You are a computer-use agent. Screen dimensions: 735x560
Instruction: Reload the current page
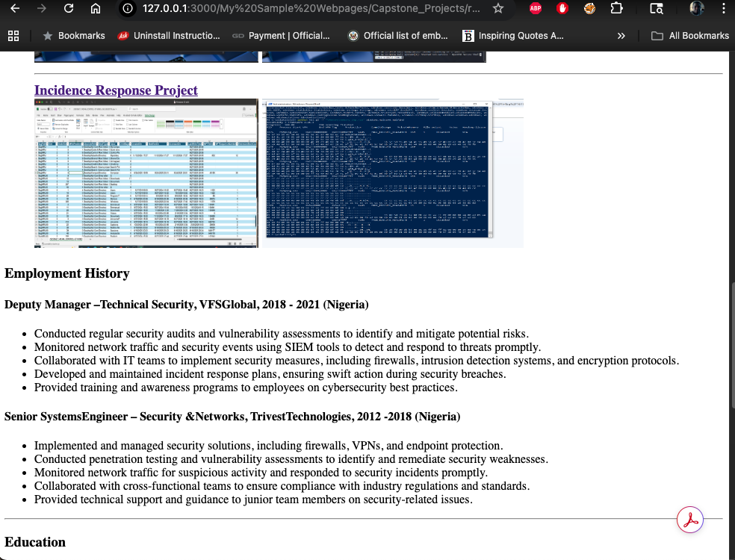pyautogui.click(x=69, y=8)
